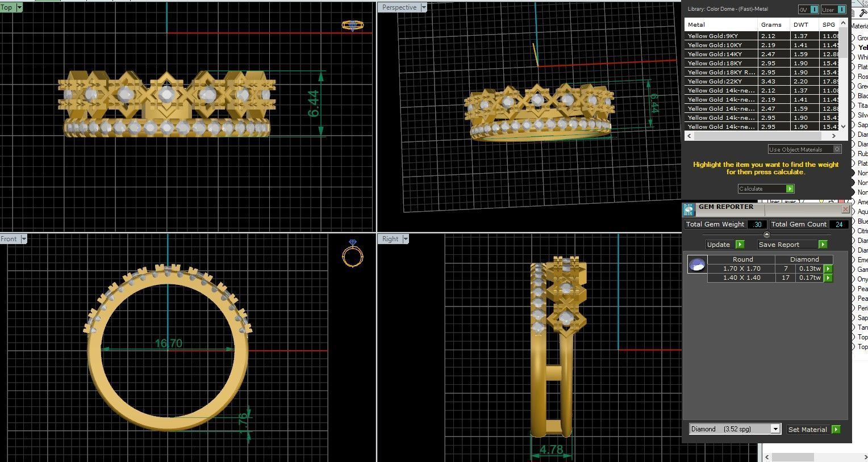Toggle the GV library switch
Screen dimensions: 868x462
808,10
